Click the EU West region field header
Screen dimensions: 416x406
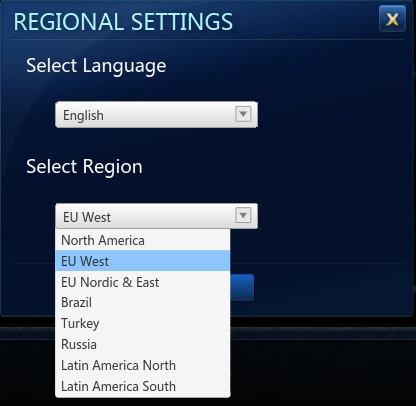[x=156, y=216]
